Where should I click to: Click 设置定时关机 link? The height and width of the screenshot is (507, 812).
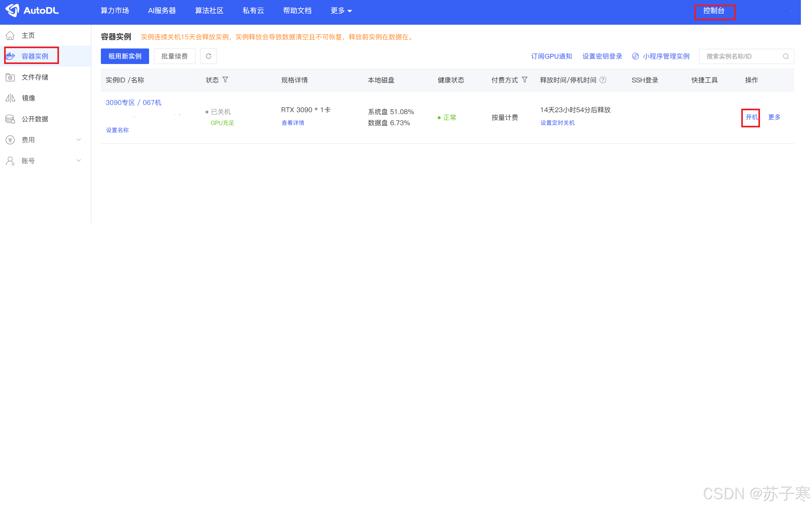pyautogui.click(x=557, y=123)
